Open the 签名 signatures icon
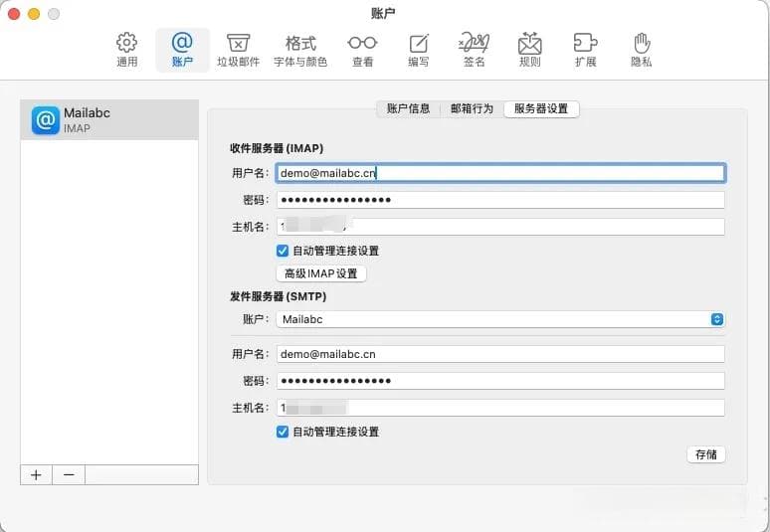 pyautogui.click(x=474, y=50)
